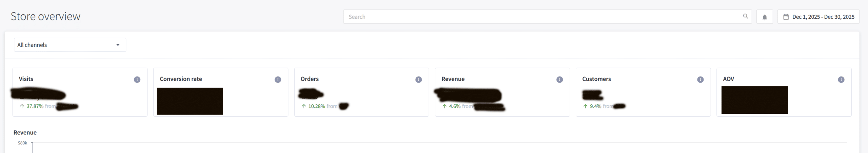This screenshot has width=868, height=153.
Task: Show info tooltip for the Visits card
Action: tap(137, 80)
